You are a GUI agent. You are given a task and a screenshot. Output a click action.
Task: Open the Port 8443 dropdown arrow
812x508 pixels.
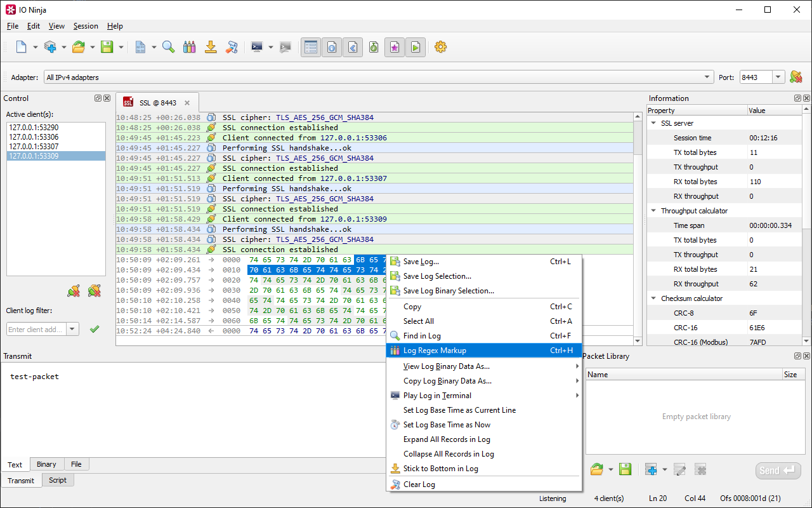click(x=779, y=77)
